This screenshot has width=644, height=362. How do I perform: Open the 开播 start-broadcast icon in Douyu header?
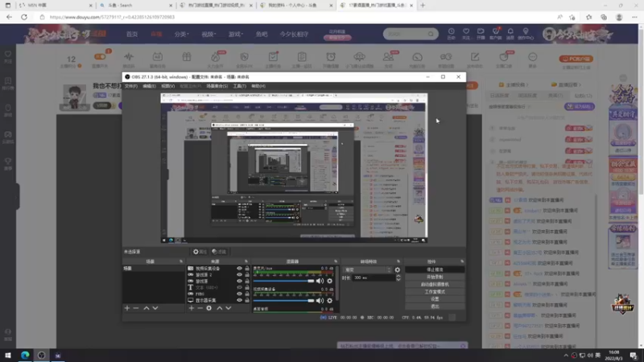pos(481,34)
